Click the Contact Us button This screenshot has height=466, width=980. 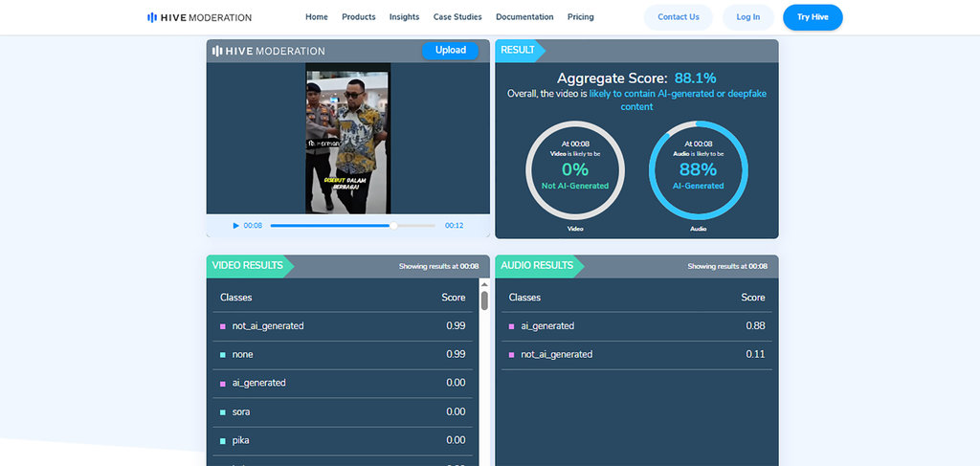point(679,17)
